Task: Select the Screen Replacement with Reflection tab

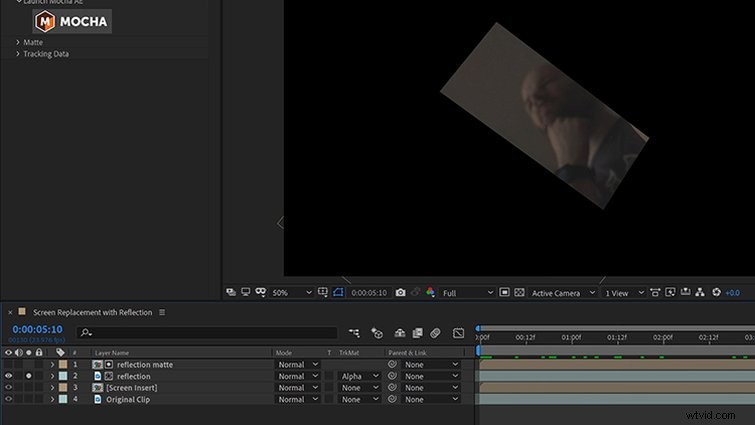Action: (x=92, y=312)
